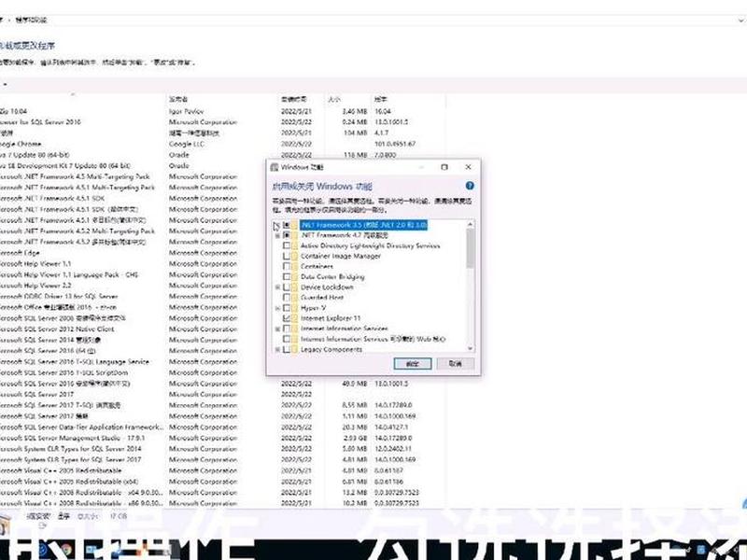747x560 pixels.
Task: Toggle the .NET Framework 4.7 checkbox
Action: pos(287,235)
